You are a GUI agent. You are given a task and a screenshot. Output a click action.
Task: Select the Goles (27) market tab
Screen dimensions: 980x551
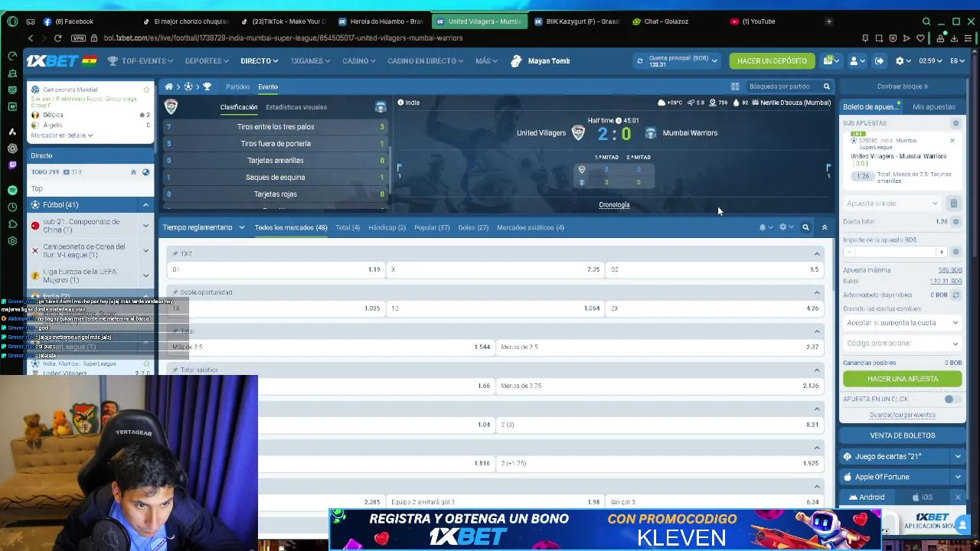pyautogui.click(x=473, y=227)
